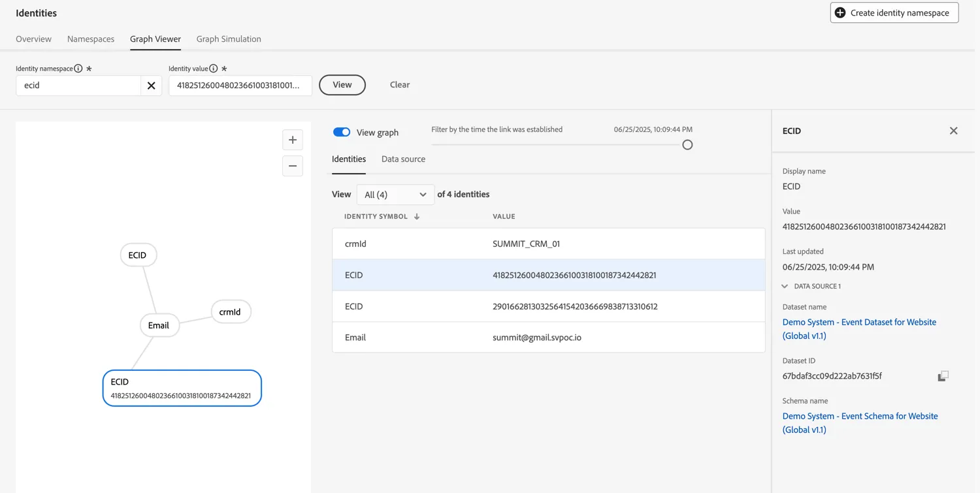
Task: Clear the ecid namespace field with X
Action: click(x=151, y=86)
